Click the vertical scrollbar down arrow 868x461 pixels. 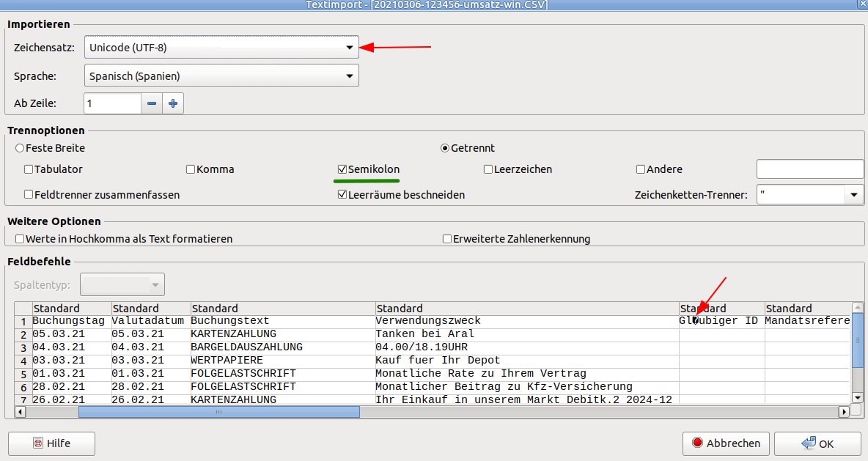tap(858, 397)
